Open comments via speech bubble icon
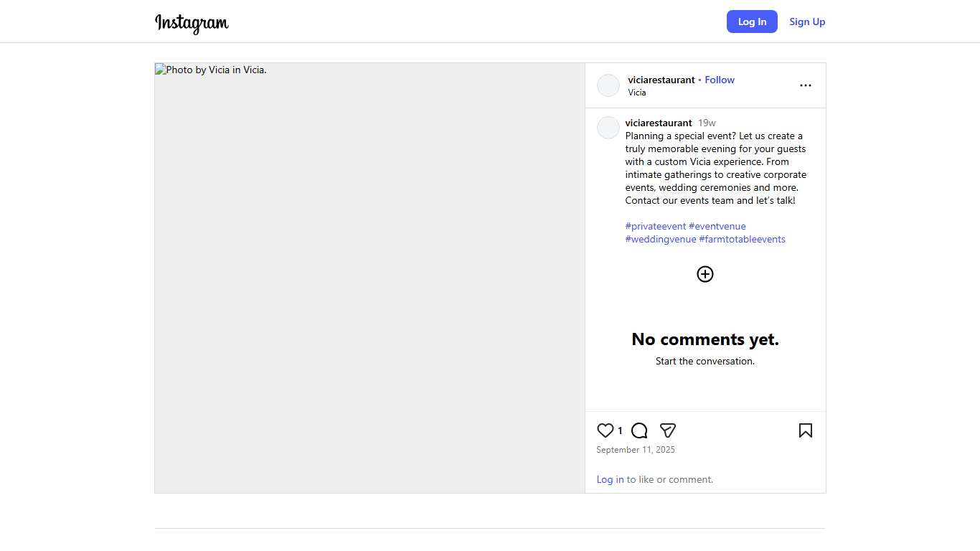Screen dimensions: 980x551 (x=639, y=430)
